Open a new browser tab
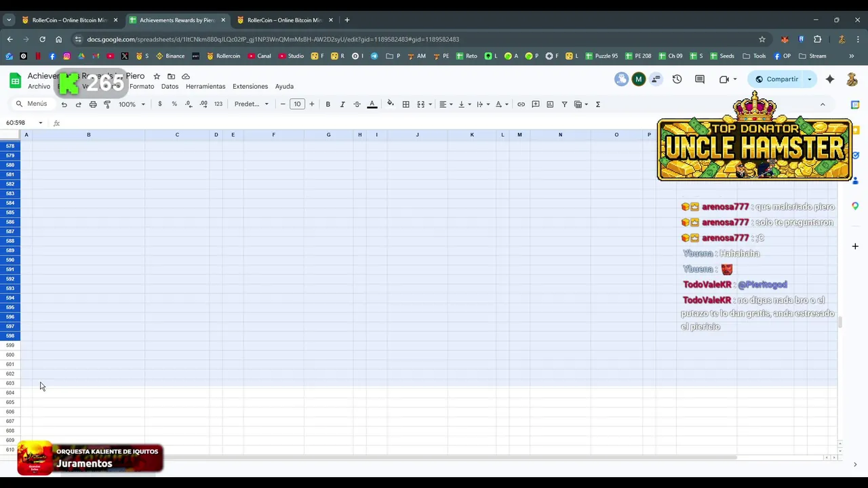The width and height of the screenshot is (868, 488). coord(347,20)
